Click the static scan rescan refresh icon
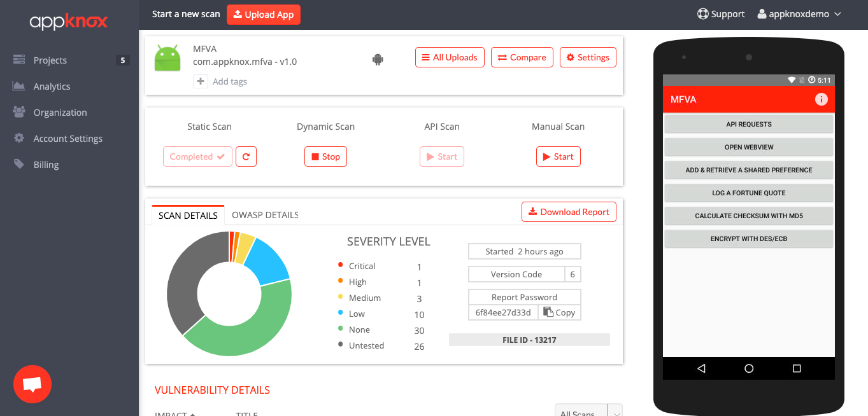868x416 pixels. click(246, 156)
